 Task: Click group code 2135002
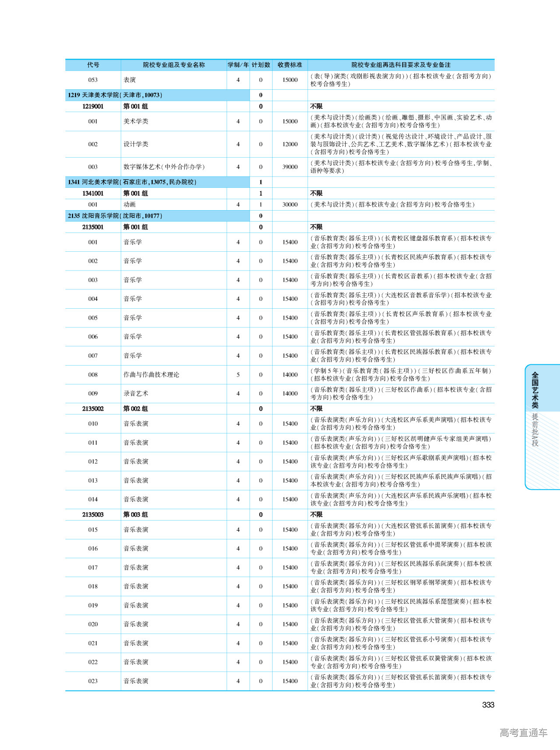(93, 408)
